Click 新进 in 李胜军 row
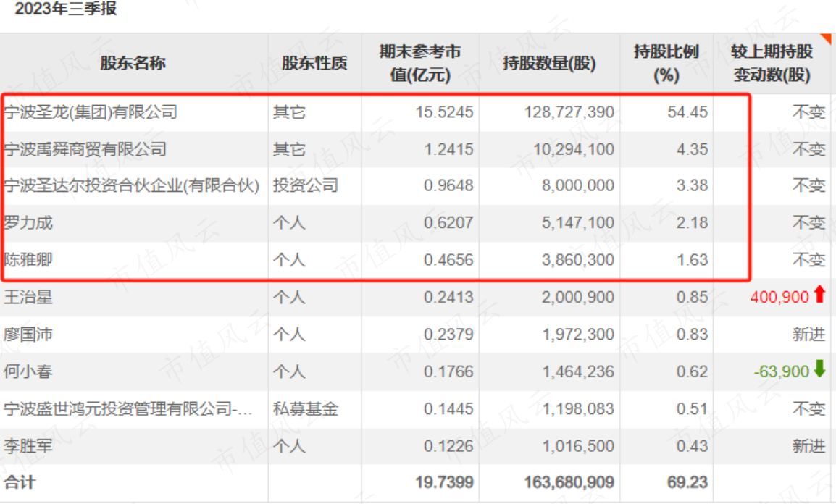 click(x=808, y=445)
